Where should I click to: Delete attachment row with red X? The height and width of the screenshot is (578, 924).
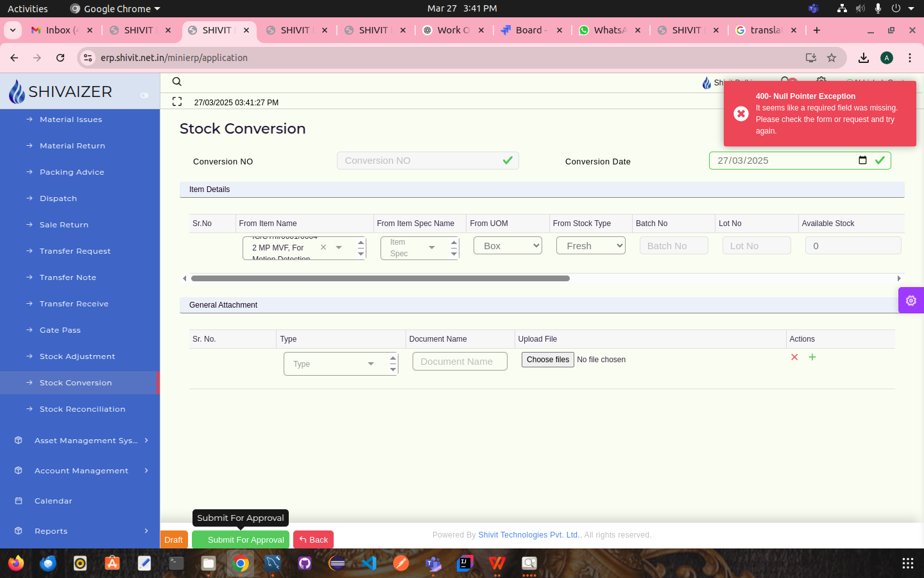pyautogui.click(x=794, y=357)
